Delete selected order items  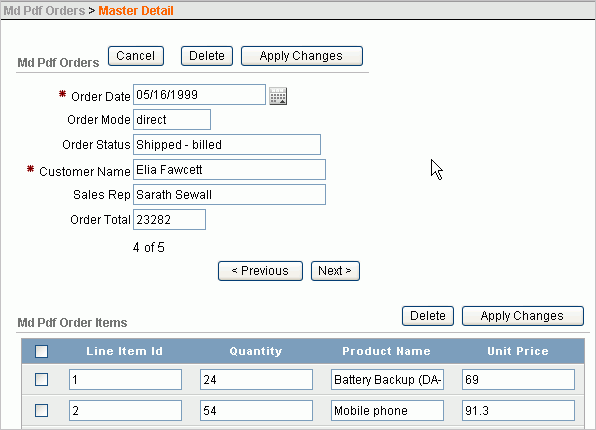(x=428, y=316)
